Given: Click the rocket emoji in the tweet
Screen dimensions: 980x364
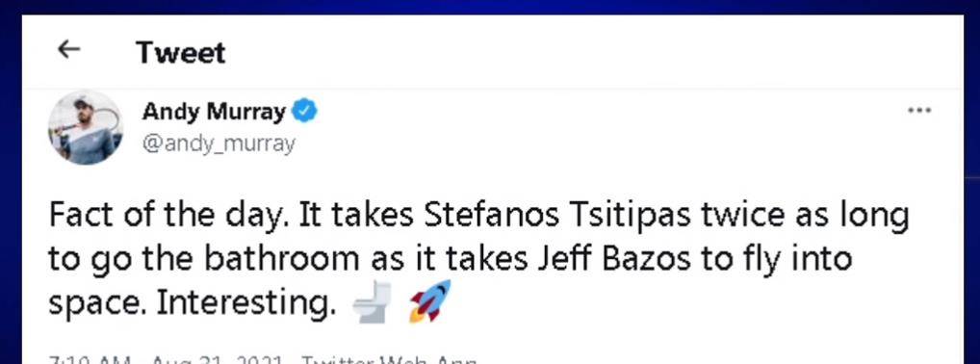Looking at the screenshot, I should (430, 300).
